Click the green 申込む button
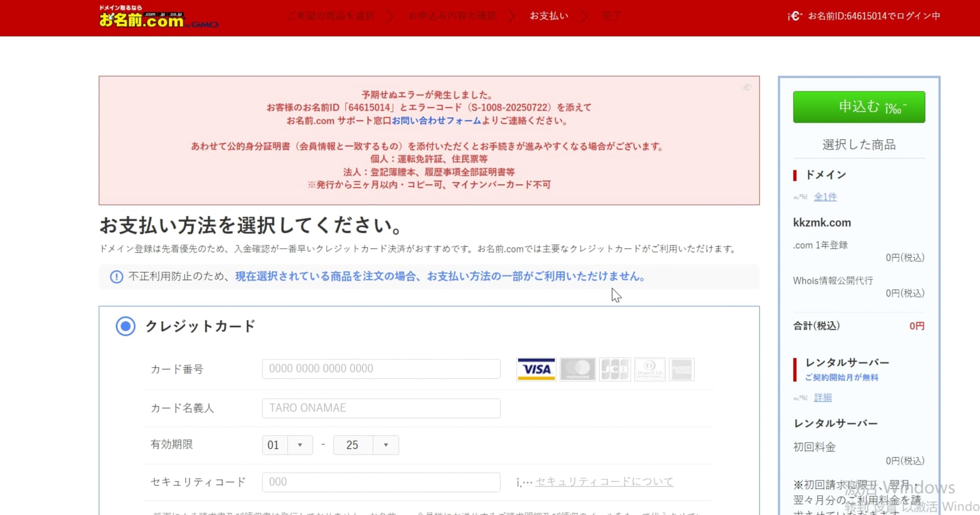The image size is (980, 515). coord(859,107)
